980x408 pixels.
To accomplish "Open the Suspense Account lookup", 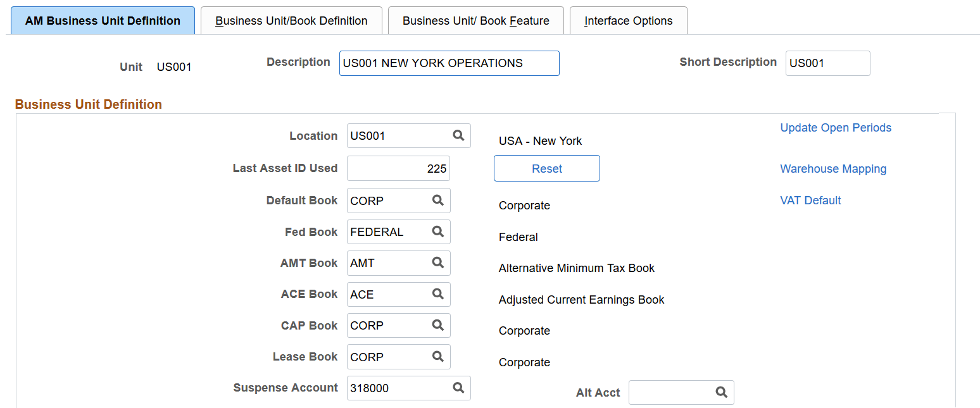I will (x=458, y=388).
